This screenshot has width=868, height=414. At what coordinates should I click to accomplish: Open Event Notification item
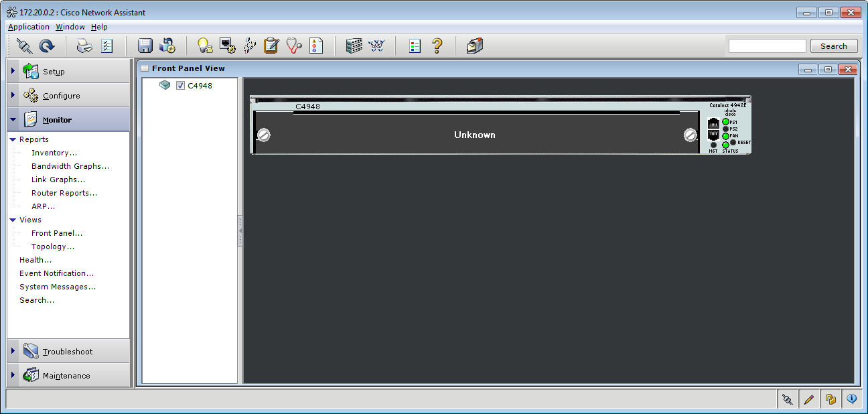point(56,273)
